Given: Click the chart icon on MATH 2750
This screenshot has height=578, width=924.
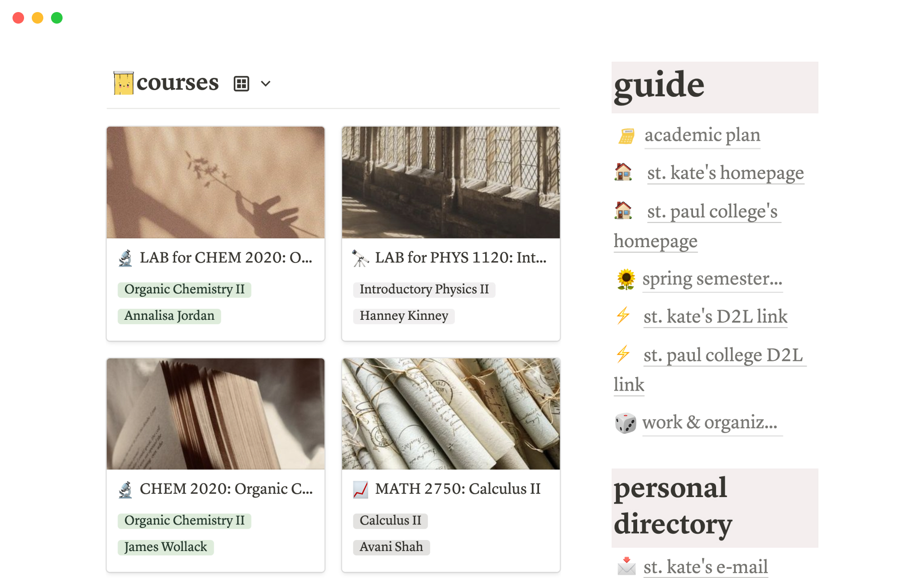Looking at the screenshot, I should [x=360, y=489].
